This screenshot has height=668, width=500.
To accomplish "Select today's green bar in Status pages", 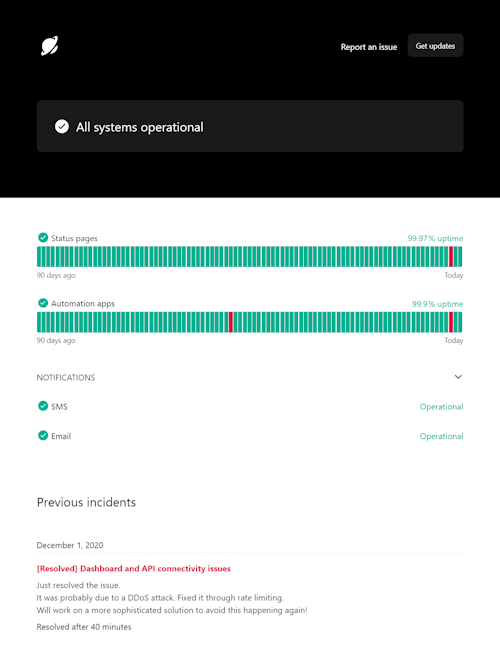I will pos(460,257).
